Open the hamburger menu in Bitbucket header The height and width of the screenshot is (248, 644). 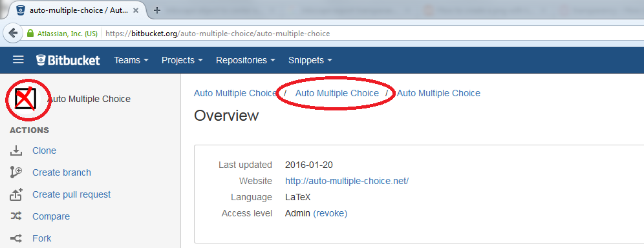[x=18, y=60]
